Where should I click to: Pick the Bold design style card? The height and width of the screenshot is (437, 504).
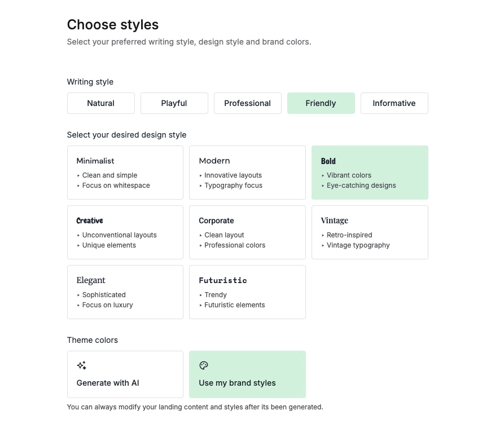click(x=370, y=172)
